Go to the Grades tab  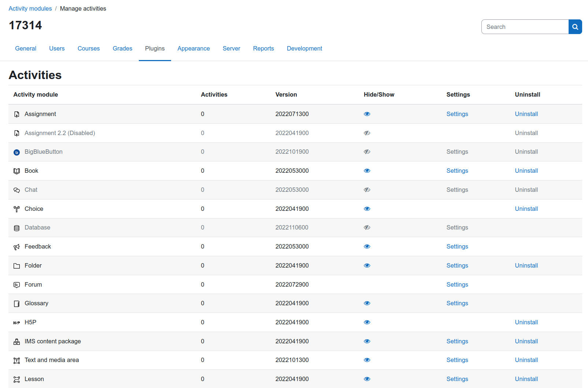[122, 48]
